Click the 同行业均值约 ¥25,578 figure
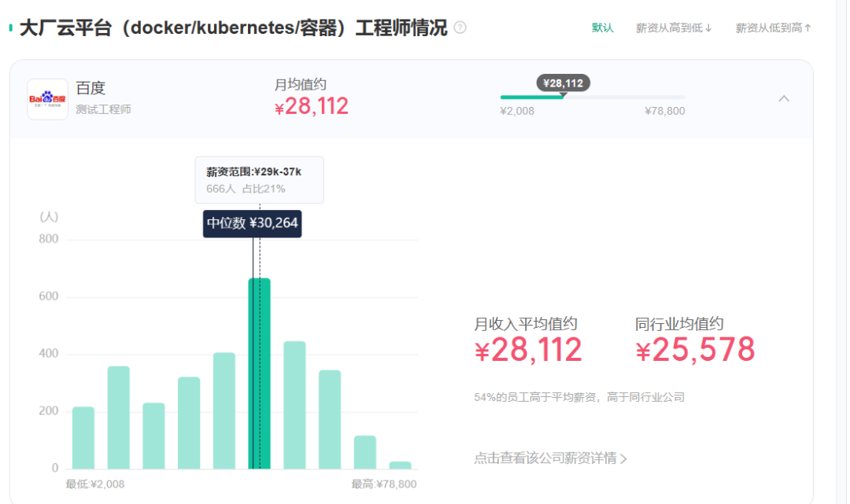 (x=695, y=350)
